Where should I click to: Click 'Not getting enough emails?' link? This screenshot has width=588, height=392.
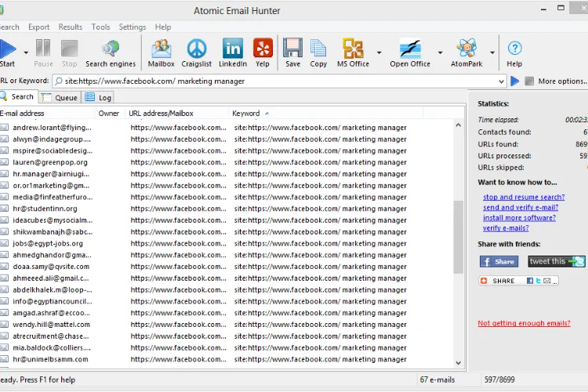(524, 323)
